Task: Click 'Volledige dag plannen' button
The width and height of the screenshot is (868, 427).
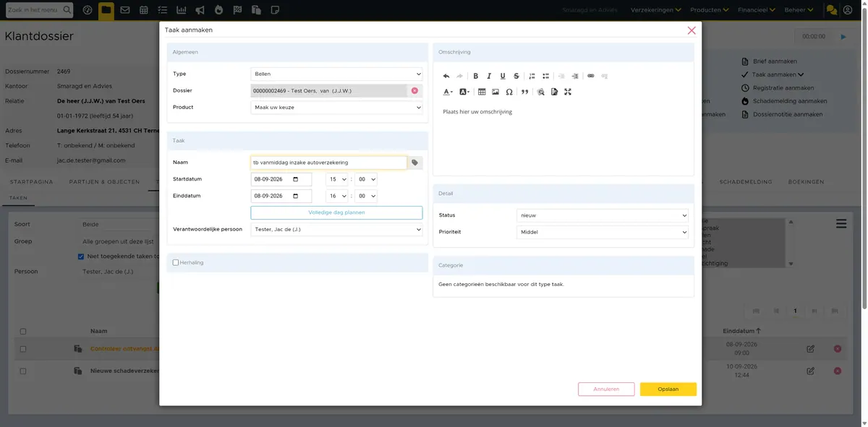Action: (337, 213)
